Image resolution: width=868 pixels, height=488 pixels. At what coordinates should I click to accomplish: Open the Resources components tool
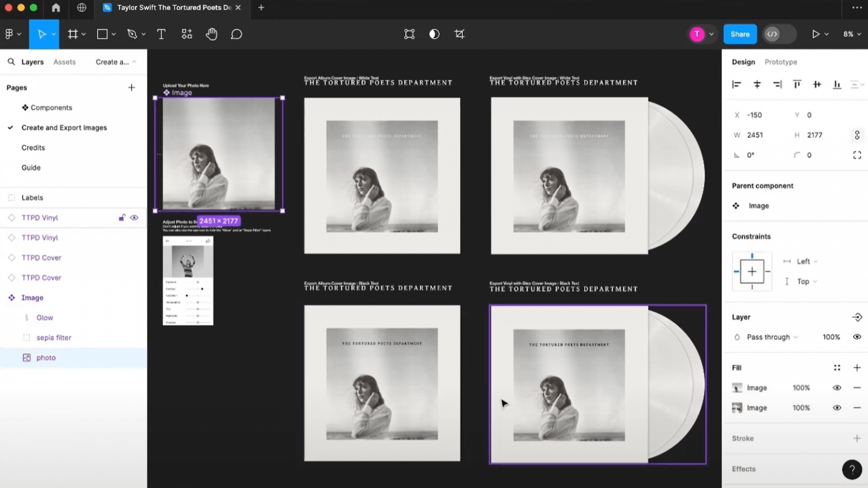tap(186, 34)
